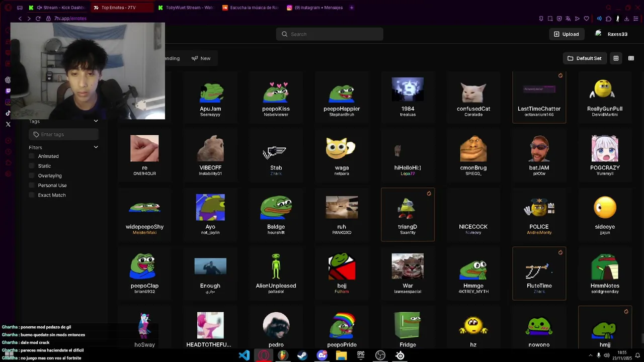
Task: Collapse the Tags section chevron
Action: click(96, 121)
